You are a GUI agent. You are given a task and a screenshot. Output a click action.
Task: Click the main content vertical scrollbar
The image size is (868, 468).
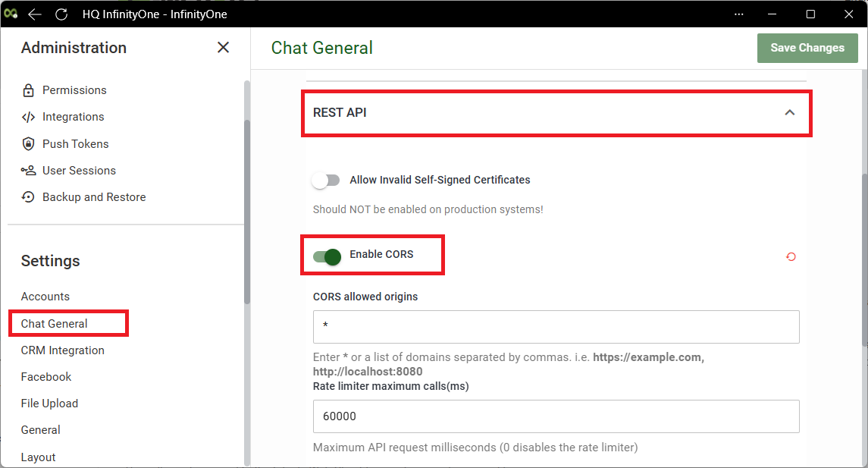tap(864, 260)
